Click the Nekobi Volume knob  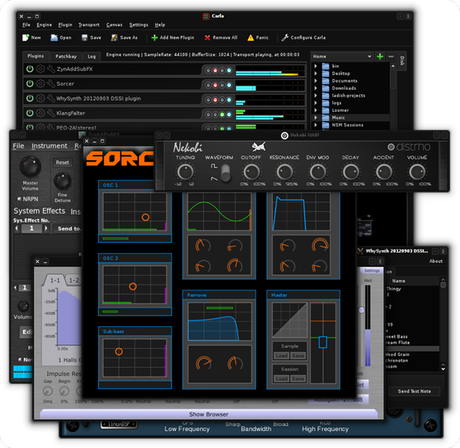[x=417, y=172]
